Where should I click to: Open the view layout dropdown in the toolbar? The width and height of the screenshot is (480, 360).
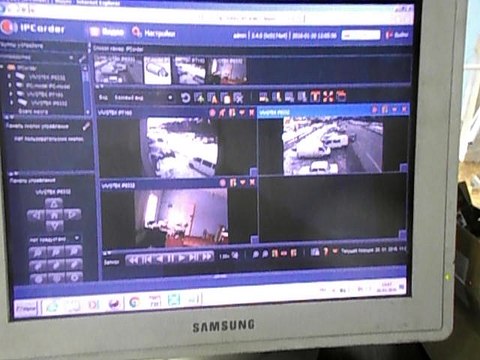tap(170, 98)
